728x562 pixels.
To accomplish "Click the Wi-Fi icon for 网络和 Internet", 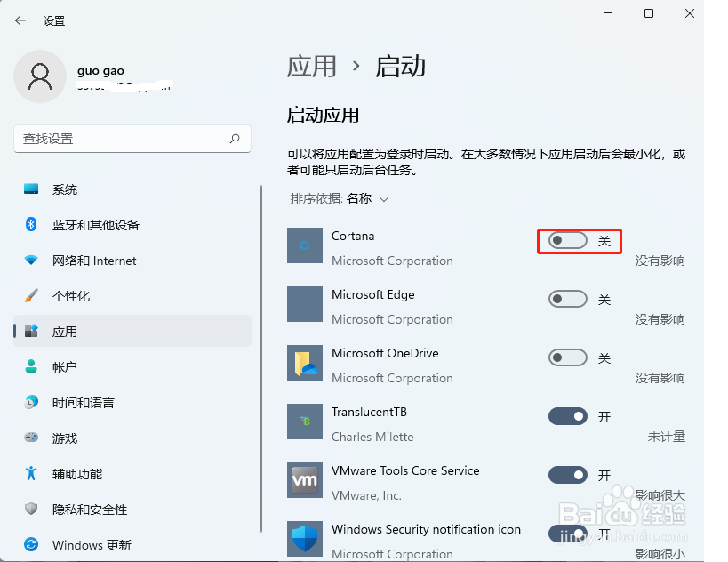I will [31, 260].
